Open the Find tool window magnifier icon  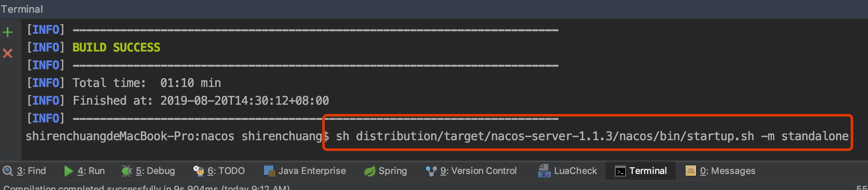click(x=8, y=171)
